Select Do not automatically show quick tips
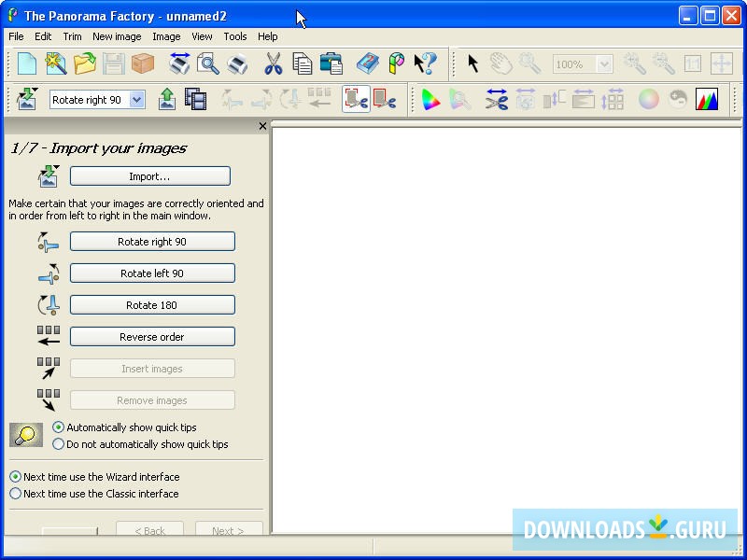The height and width of the screenshot is (560, 747). (x=59, y=442)
